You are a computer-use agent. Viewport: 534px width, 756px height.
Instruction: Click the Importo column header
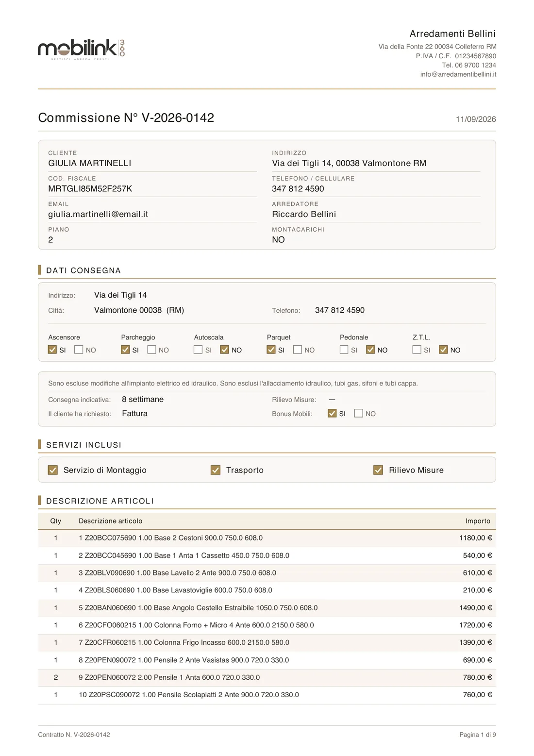pos(478,521)
